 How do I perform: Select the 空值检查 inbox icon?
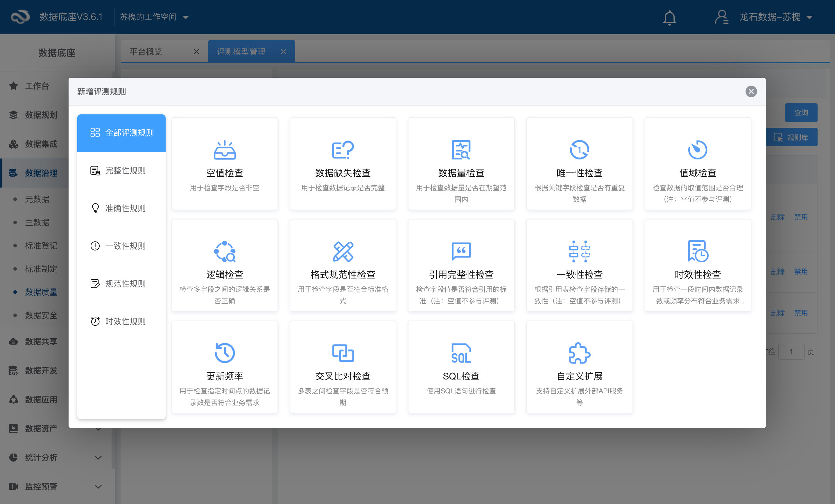224,150
